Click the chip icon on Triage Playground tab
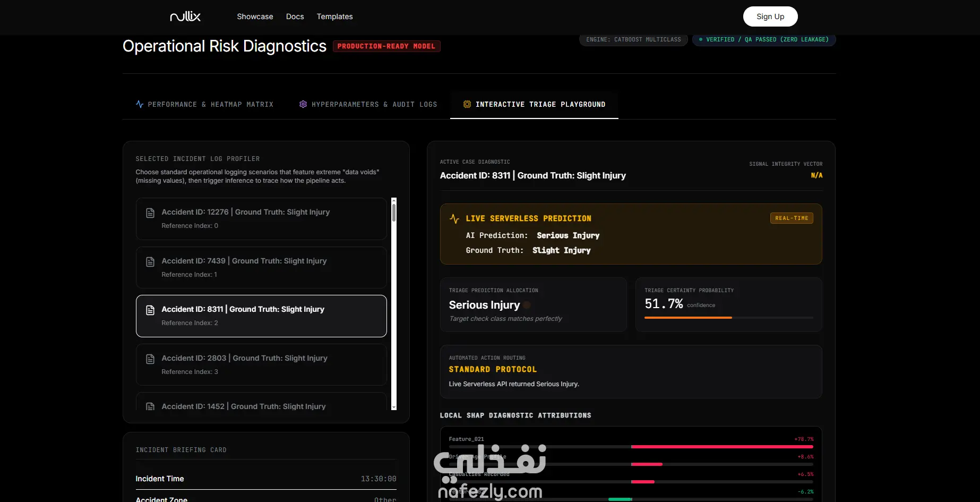This screenshot has width=980, height=502. point(467,104)
